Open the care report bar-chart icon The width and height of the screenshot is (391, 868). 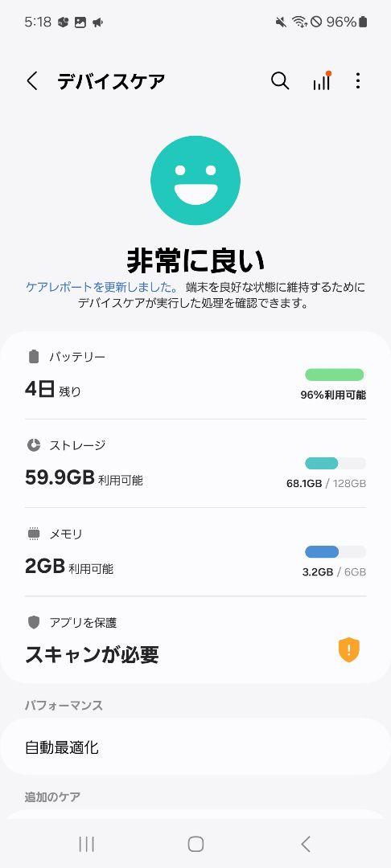[322, 81]
